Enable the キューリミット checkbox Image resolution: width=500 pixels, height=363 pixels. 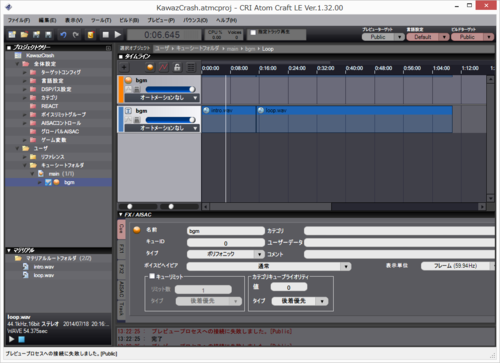(152, 276)
